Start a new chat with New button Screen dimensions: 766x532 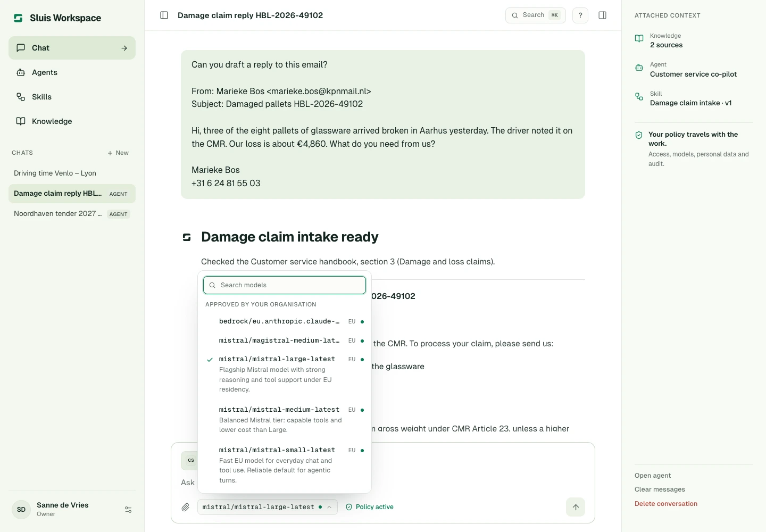pyautogui.click(x=118, y=153)
